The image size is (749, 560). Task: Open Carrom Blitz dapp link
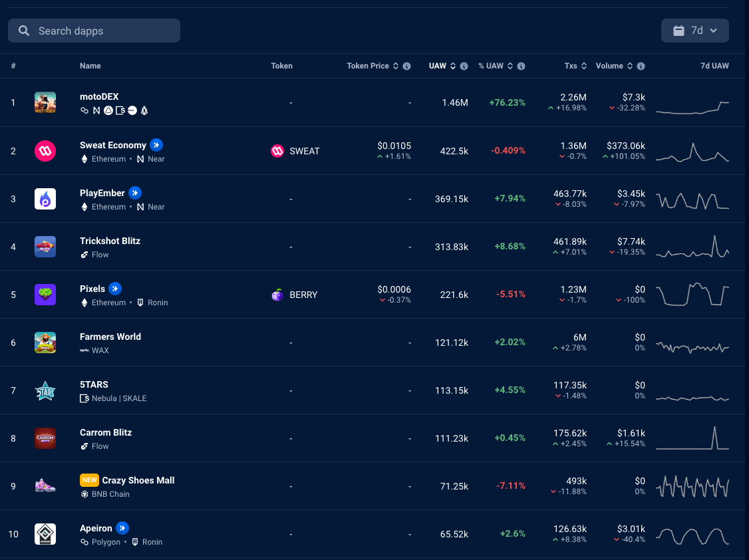pyautogui.click(x=106, y=432)
